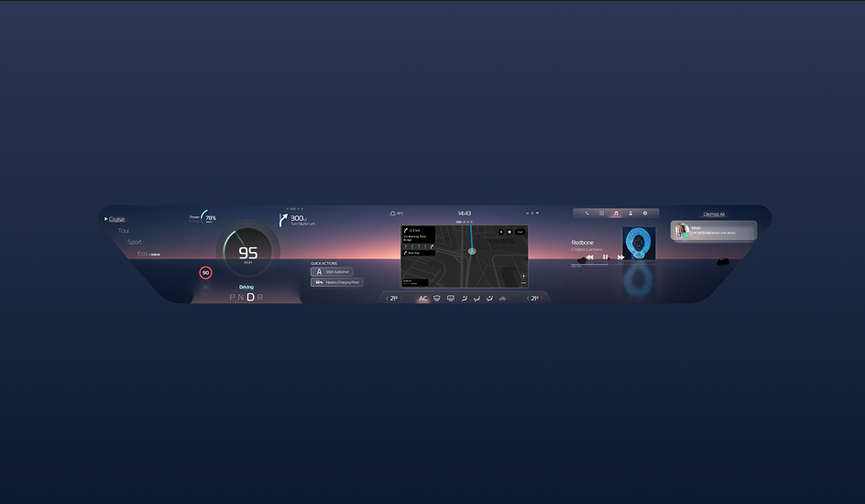The width and height of the screenshot is (865, 504).
Task: Click the signal status icon beside clock
Action: point(532,213)
